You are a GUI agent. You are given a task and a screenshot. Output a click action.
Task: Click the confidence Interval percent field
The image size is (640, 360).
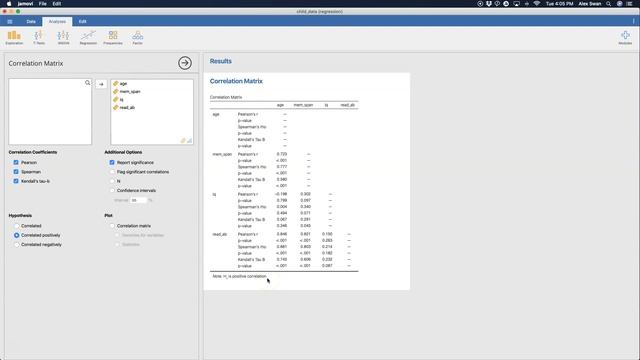(138, 200)
